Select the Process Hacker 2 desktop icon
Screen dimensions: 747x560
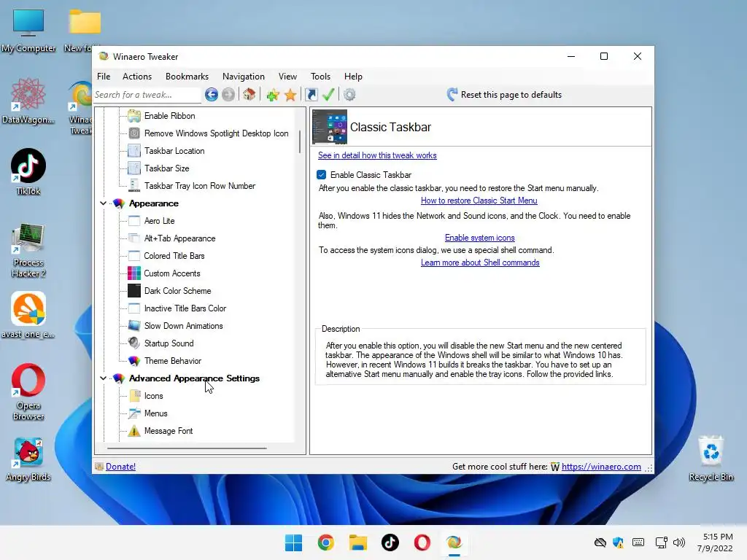tap(28, 250)
